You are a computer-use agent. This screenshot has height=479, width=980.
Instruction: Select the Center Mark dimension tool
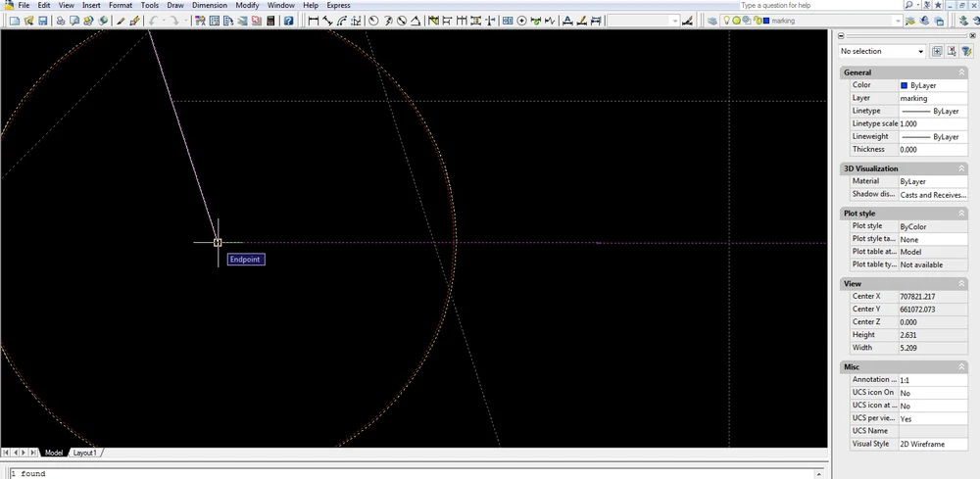522,21
